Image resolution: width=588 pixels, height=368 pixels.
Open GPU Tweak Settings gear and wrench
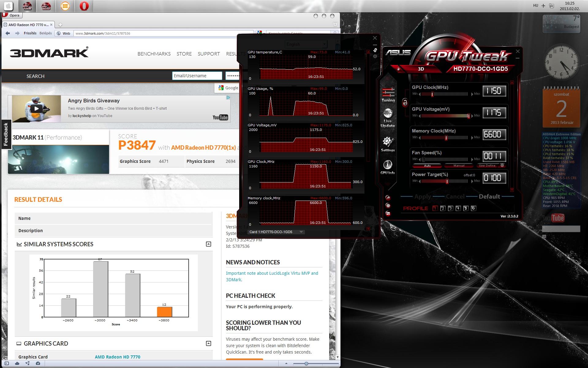[388, 144]
